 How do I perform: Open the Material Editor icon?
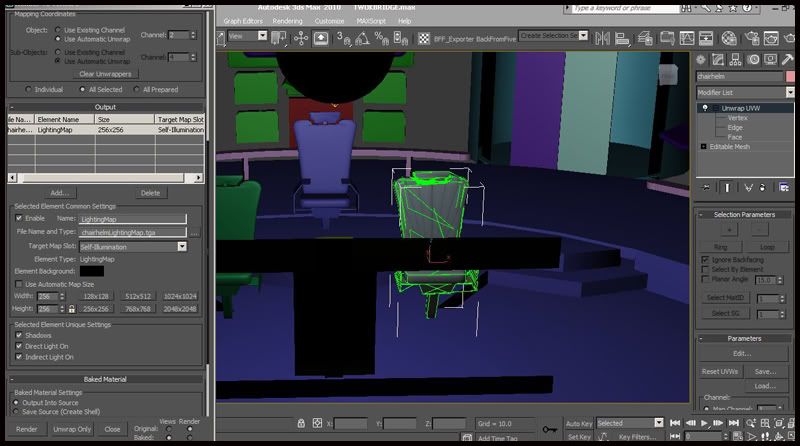[x=729, y=38]
